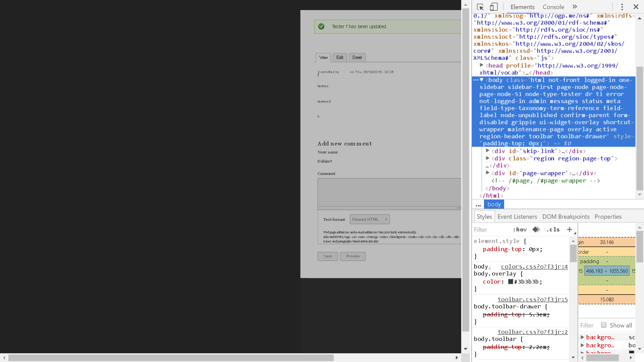This screenshot has width=644, height=362.
Task: Click the #3b3b3b color swatch
Action: pos(511,282)
